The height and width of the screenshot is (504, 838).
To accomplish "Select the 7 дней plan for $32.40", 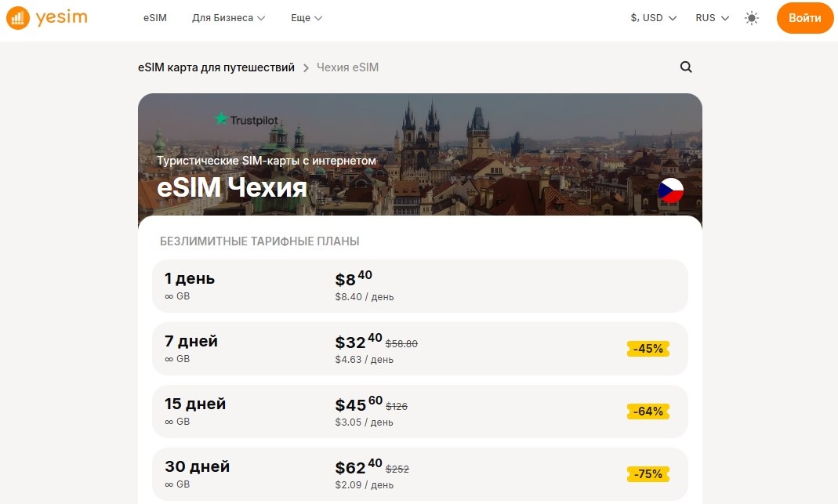I will click(x=419, y=348).
